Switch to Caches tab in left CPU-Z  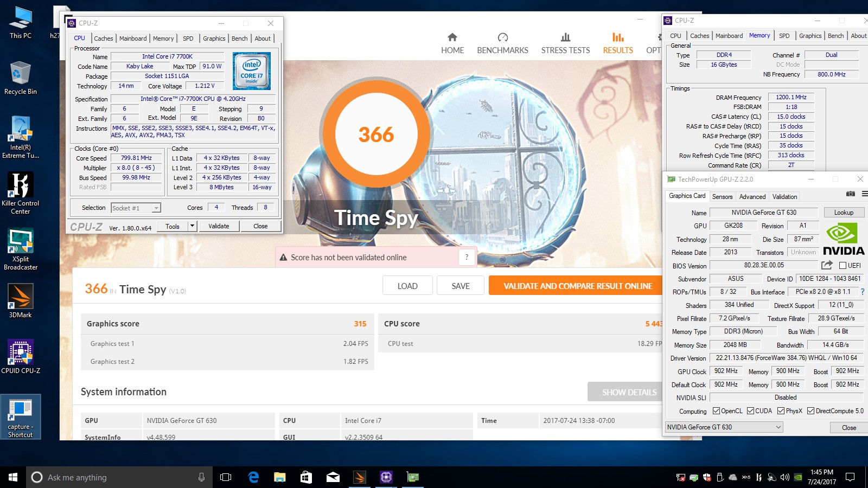point(103,38)
